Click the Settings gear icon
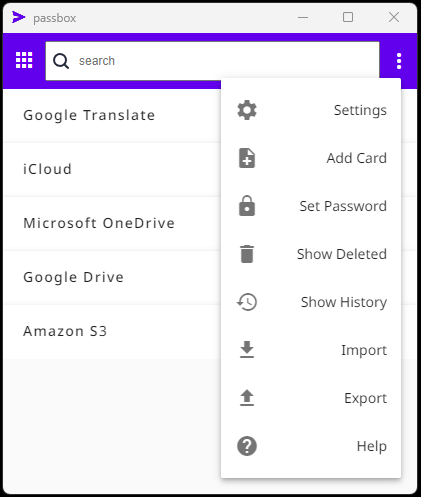Image resolution: width=421 pixels, height=497 pixels. [x=247, y=110]
